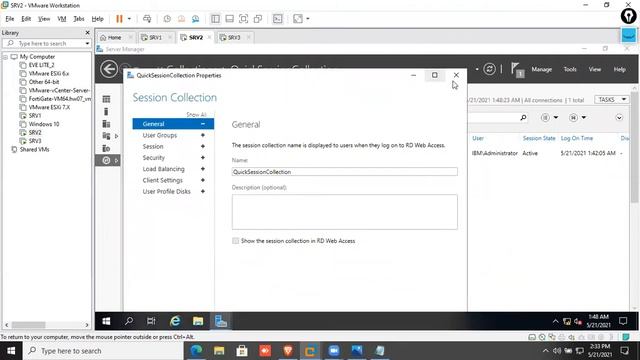Open the VMware File menu
This screenshot has width=640, height=360.
coord(10,19)
